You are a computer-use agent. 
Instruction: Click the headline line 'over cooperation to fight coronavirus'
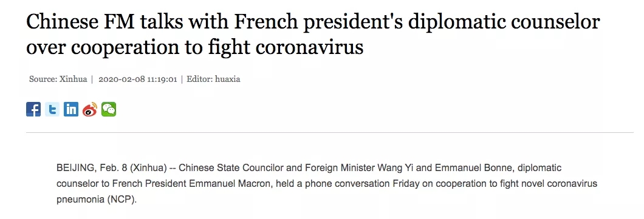click(194, 47)
